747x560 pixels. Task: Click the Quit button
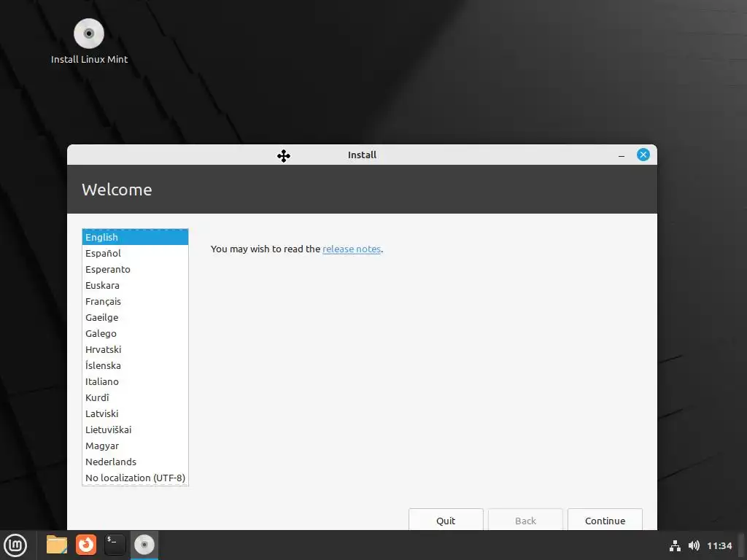446,520
